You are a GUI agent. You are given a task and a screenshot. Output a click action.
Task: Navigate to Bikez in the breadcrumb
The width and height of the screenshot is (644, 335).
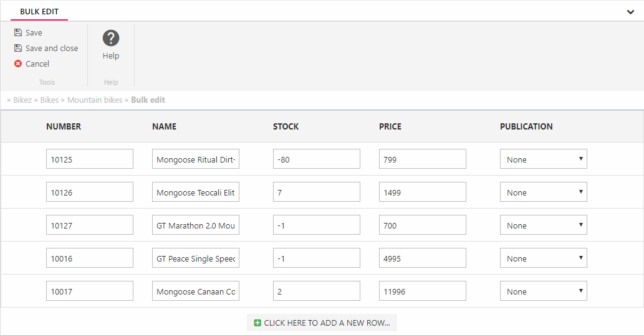[x=22, y=100]
